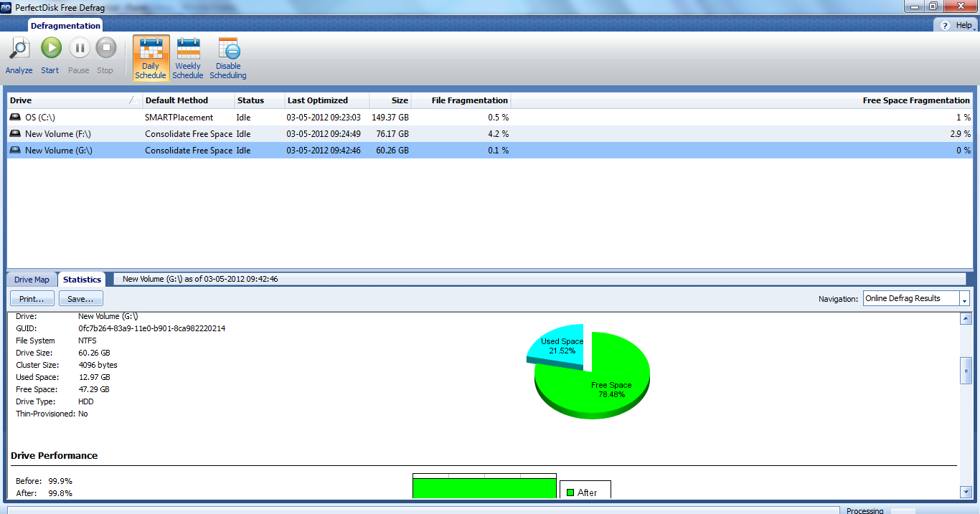
Task: Click the OS (C:\) drive icon
Action: (15, 117)
